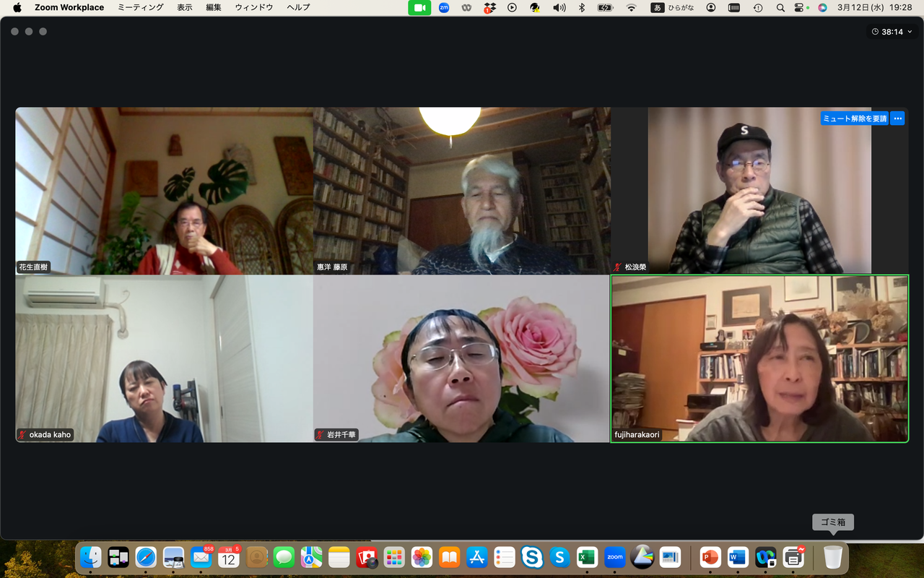
Task: Open the ウィンドウ menu
Action: pos(254,7)
